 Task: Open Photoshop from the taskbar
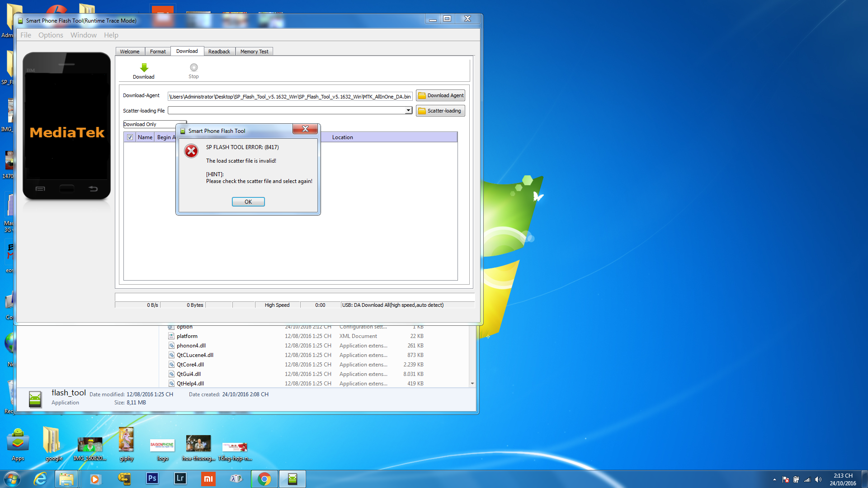(x=152, y=479)
